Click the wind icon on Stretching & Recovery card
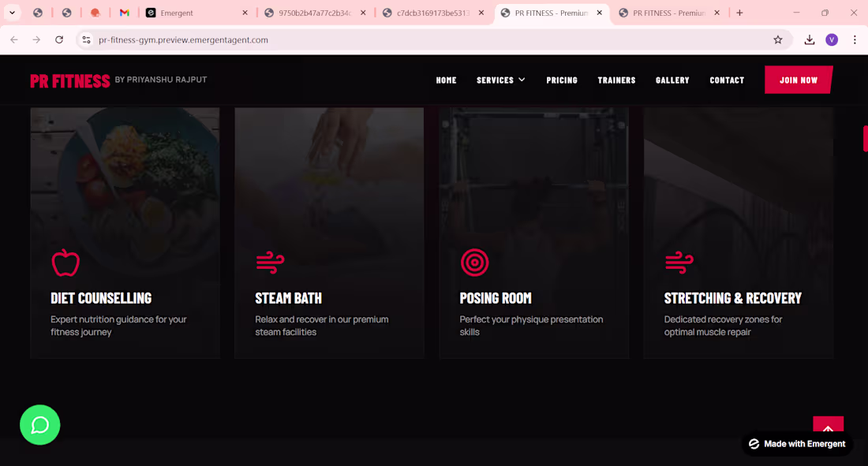868x466 pixels. (679, 263)
